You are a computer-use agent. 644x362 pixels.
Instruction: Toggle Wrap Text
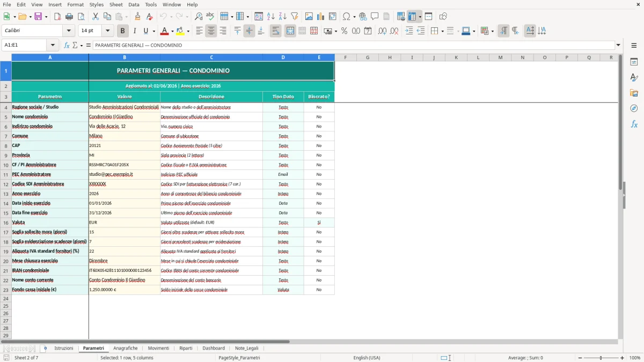[275, 31]
